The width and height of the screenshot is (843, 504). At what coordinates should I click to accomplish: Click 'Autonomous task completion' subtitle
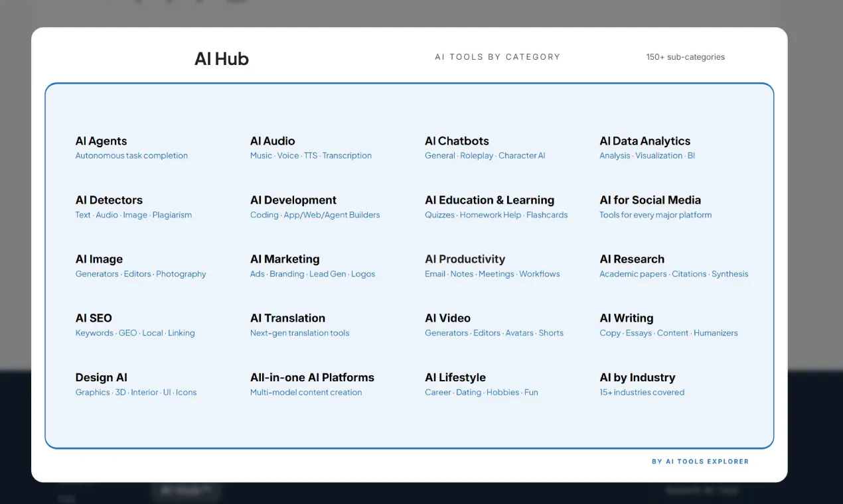click(131, 156)
